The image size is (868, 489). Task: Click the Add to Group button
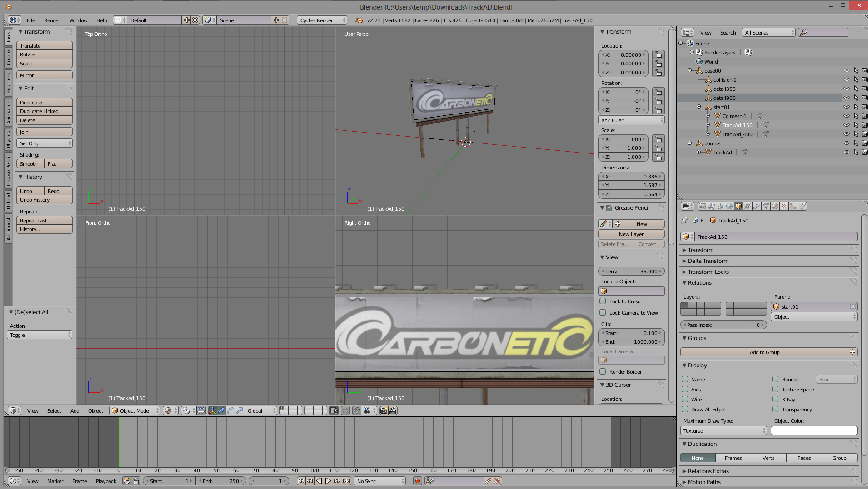(x=764, y=352)
